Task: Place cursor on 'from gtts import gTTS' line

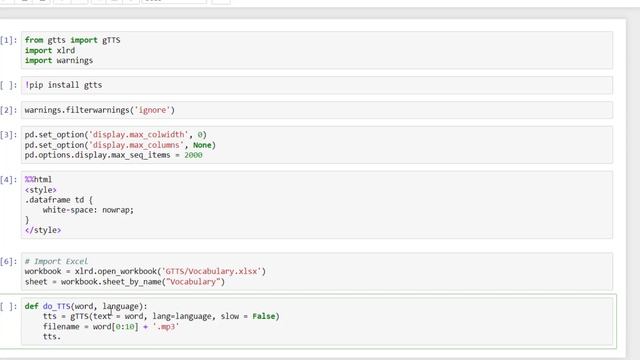Action: tap(72, 40)
